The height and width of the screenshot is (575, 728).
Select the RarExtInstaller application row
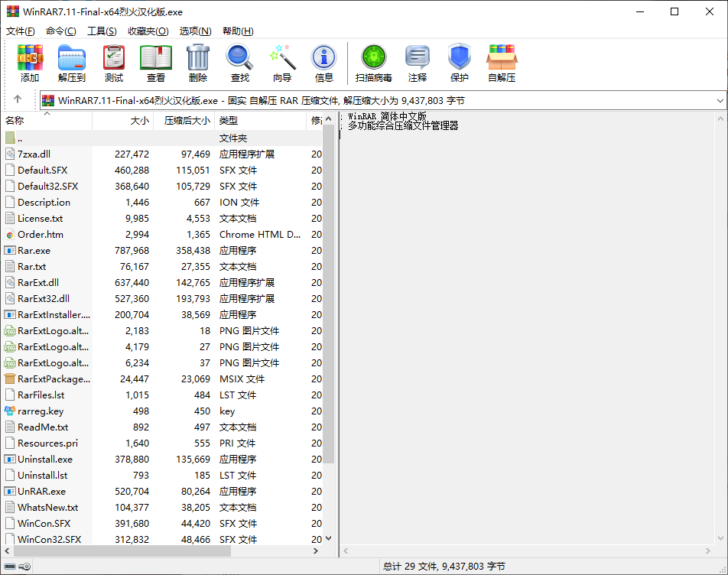(x=162, y=315)
